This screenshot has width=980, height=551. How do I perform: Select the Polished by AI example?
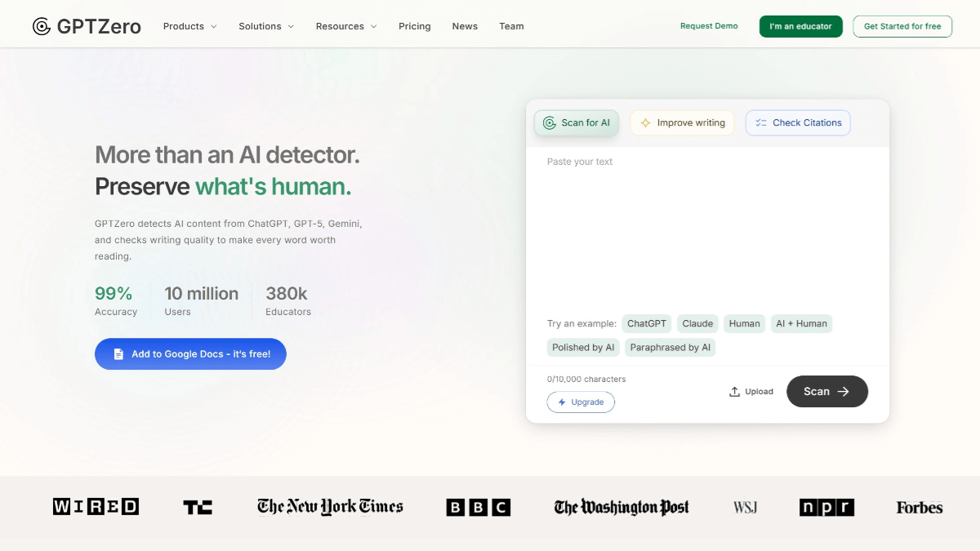pyautogui.click(x=583, y=348)
